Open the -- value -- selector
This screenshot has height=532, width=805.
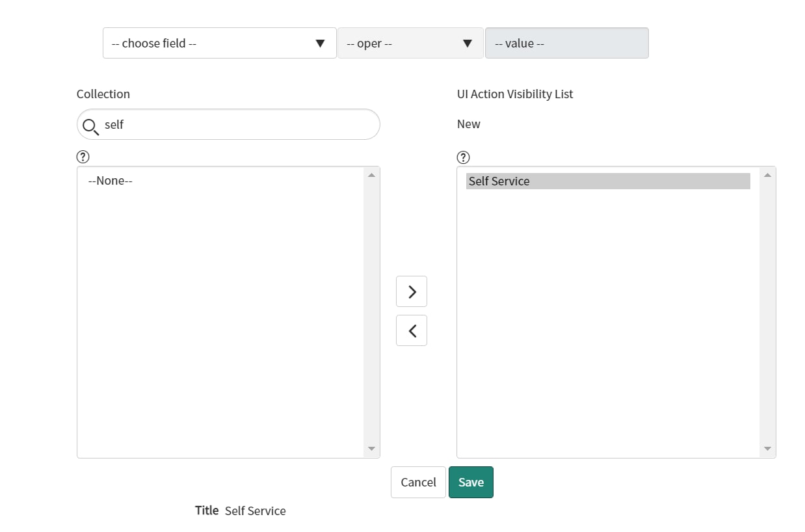coord(566,43)
